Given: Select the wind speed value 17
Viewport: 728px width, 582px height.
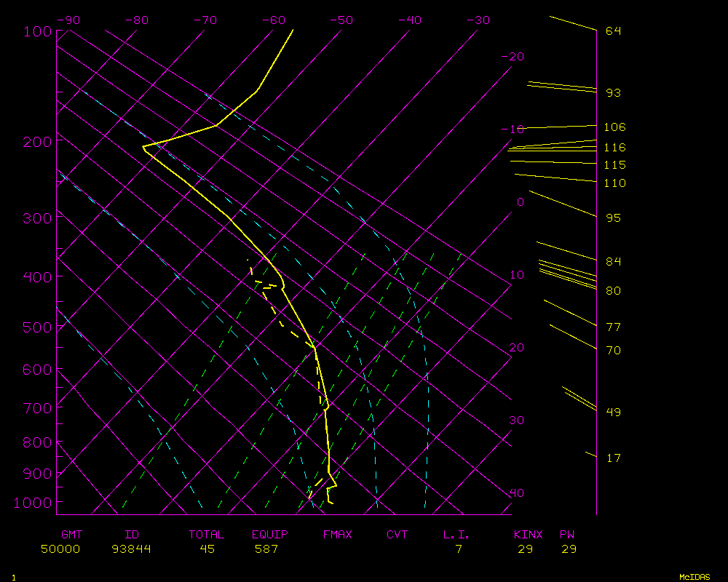Looking at the screenshot, I should pyautogui.click(x=614, y=458).
